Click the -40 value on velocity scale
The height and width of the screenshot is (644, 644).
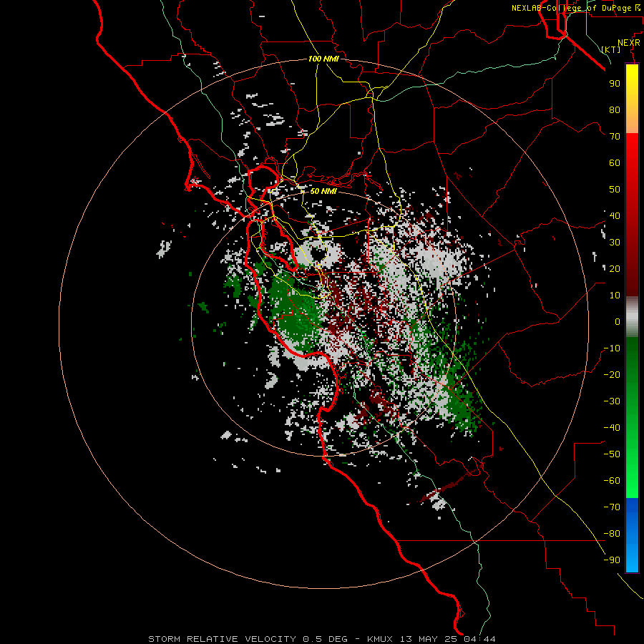point(612,428)
